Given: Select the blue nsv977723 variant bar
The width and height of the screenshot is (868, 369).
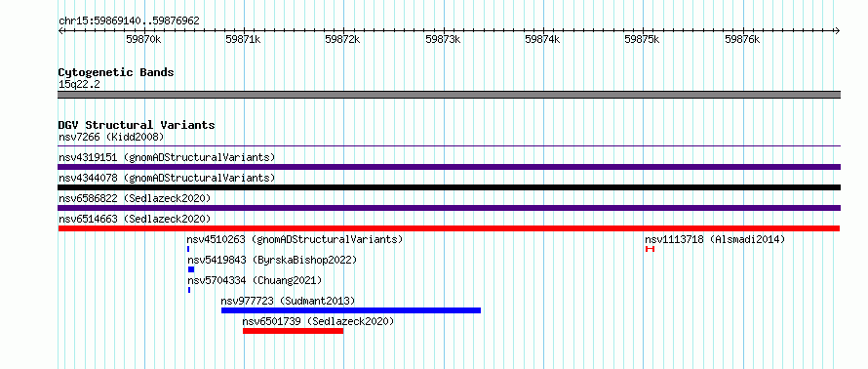Looking at the screenshot, I should 351,310.
